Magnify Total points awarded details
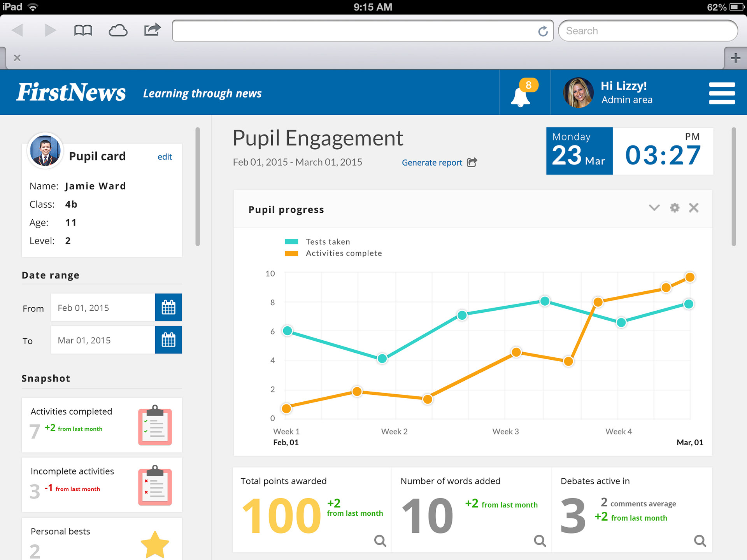Screen dimensions: 747x560 pos(380,540)
